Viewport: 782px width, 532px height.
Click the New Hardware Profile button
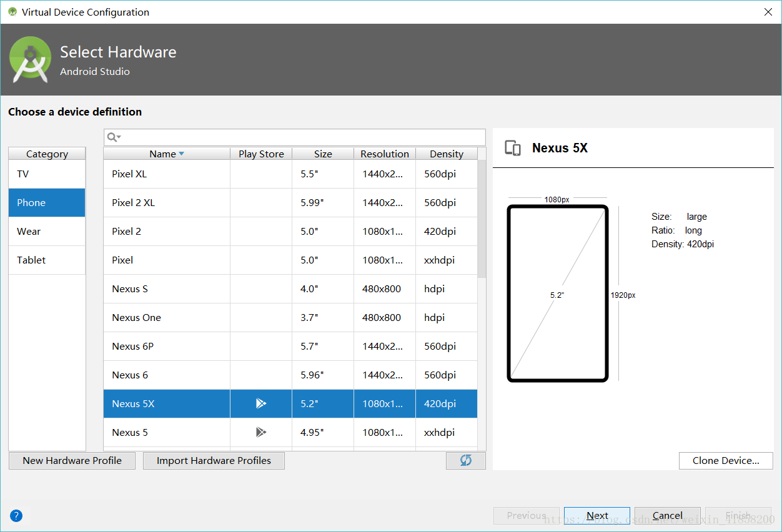point(72,461)
